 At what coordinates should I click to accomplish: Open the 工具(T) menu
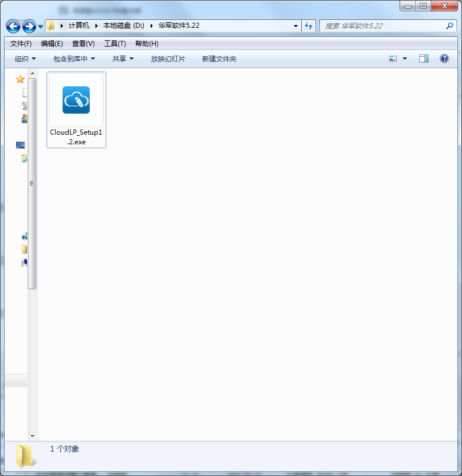tap(114, 43)
